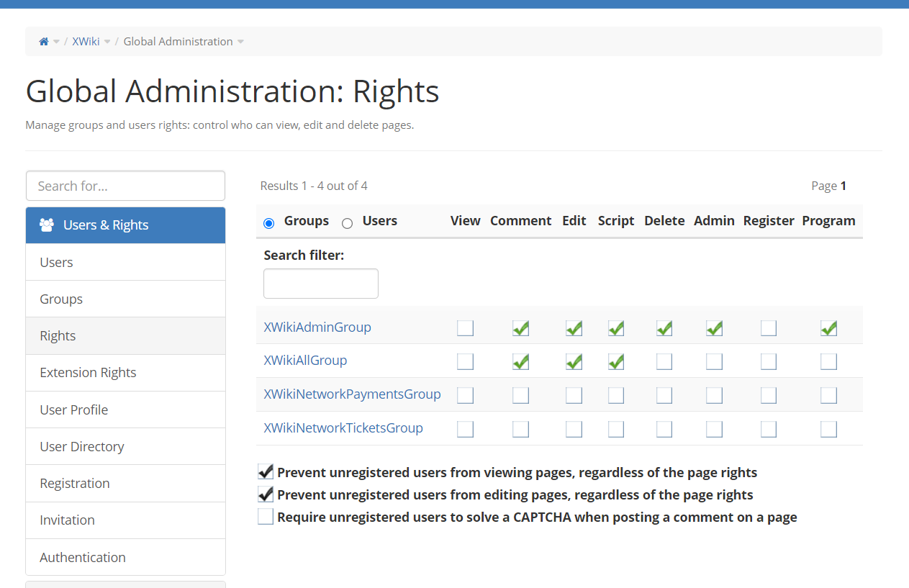
Task: Toggle Register right for XWikiAllGroup
Action: click(769, 361)
